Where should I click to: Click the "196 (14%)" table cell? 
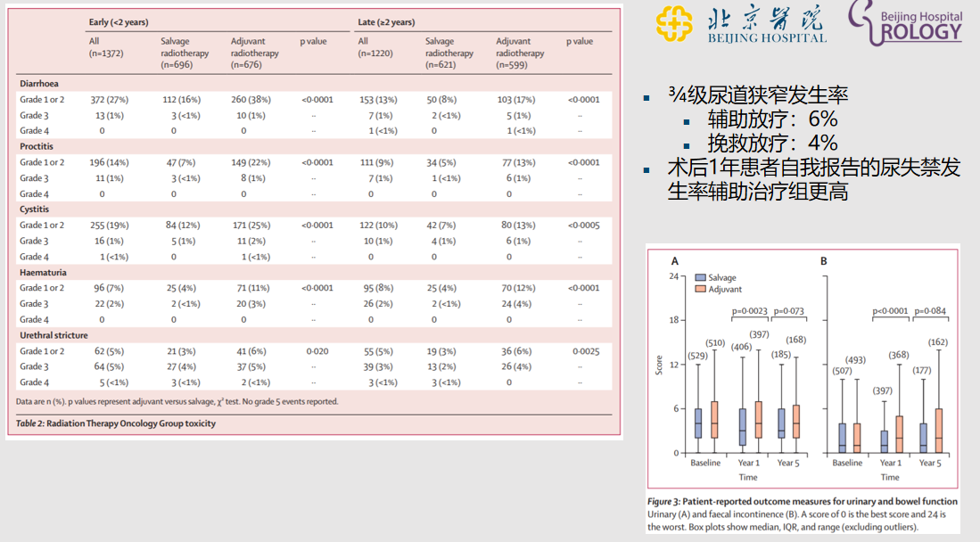(110, 162)
